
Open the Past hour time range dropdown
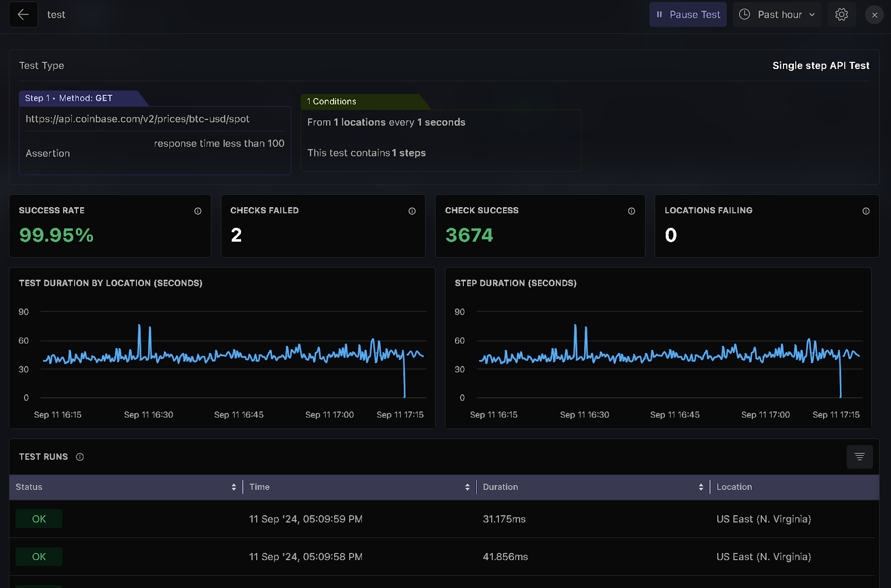pos(777,14)
